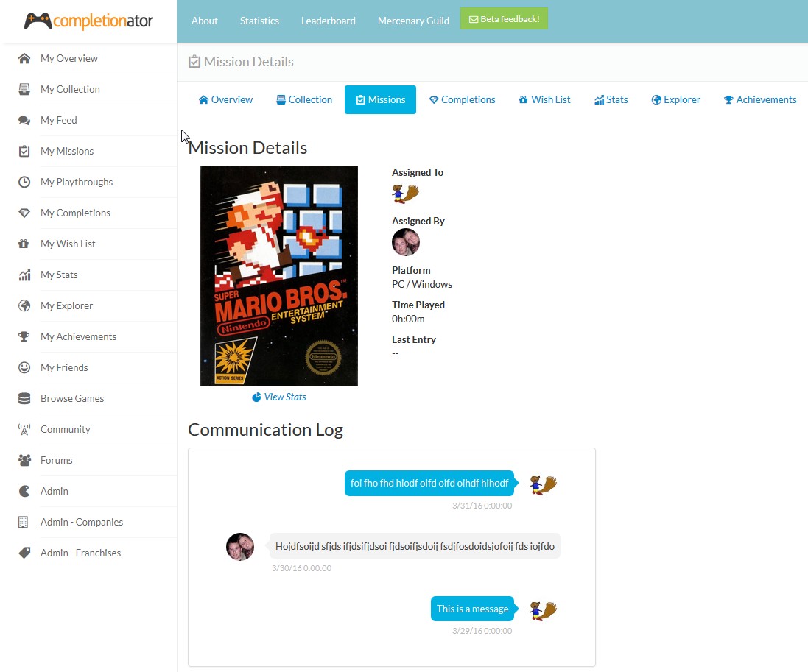Viewport: 808px width, 672px height.
Task: Click the home icon beside My Overview
Action: click(24, 58)
